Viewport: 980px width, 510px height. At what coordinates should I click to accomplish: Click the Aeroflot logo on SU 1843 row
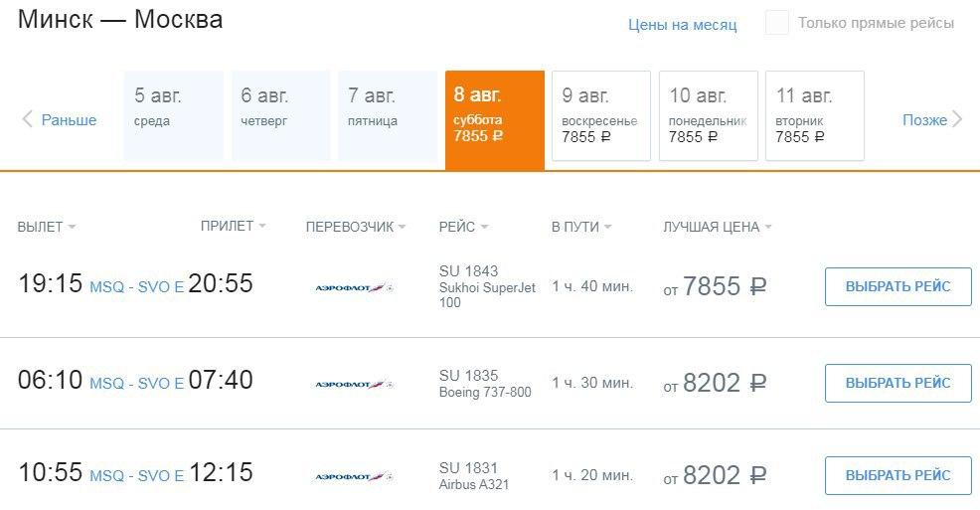(x=354, y=287)
